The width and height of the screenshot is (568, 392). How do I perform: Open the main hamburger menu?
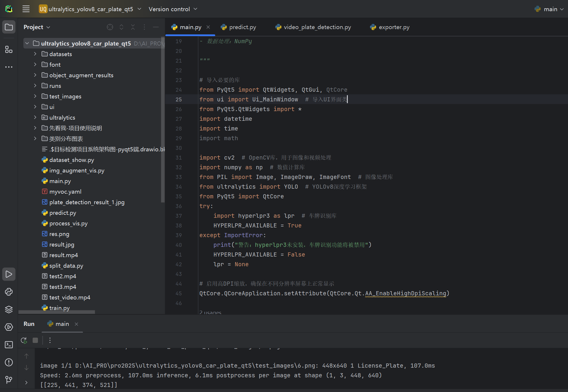[x=26, y=9]
